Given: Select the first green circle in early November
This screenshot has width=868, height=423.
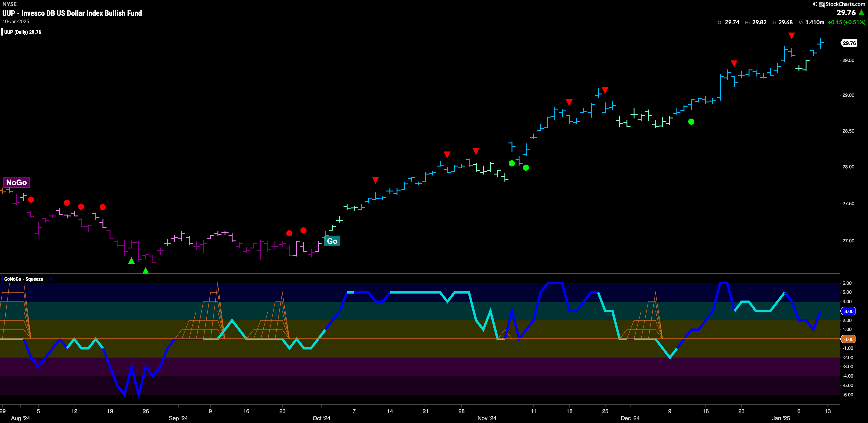Looking at the screenshot, I should 512,163.
